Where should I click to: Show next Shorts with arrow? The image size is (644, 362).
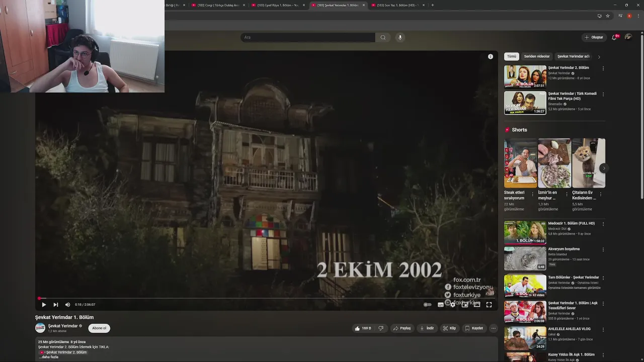point(603,168)
